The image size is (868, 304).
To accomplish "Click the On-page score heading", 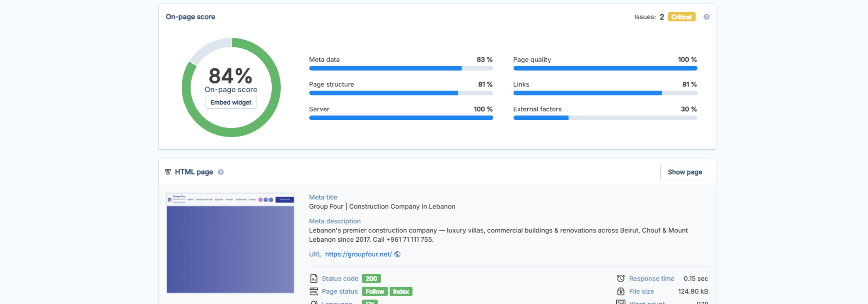I will coord(190,17).
